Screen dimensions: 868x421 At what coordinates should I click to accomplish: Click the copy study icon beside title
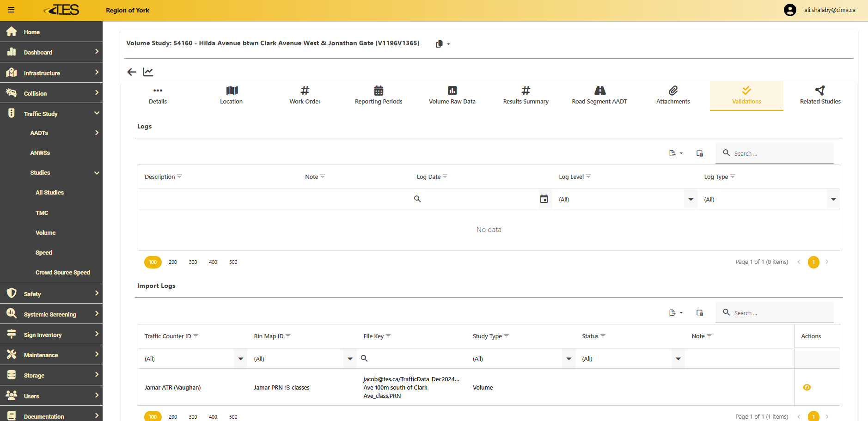click(440, 44)
